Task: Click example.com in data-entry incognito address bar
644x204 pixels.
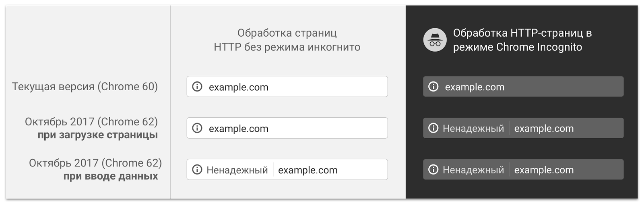Action: (x=544, y=170)
